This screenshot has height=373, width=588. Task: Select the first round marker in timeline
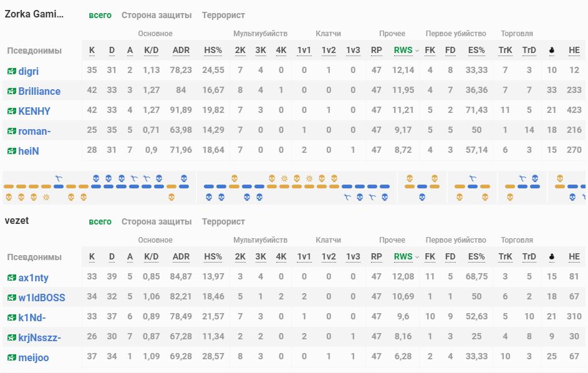click(9, 186)
